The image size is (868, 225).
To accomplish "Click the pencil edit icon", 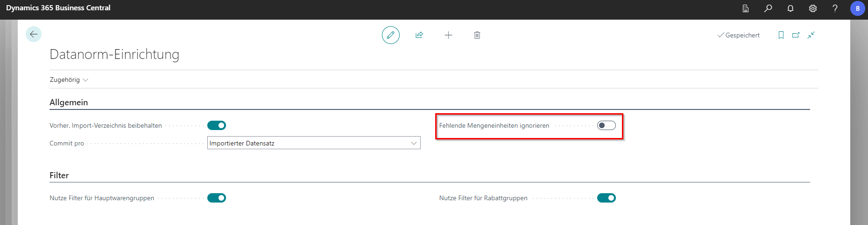I will tap(391, 35).
